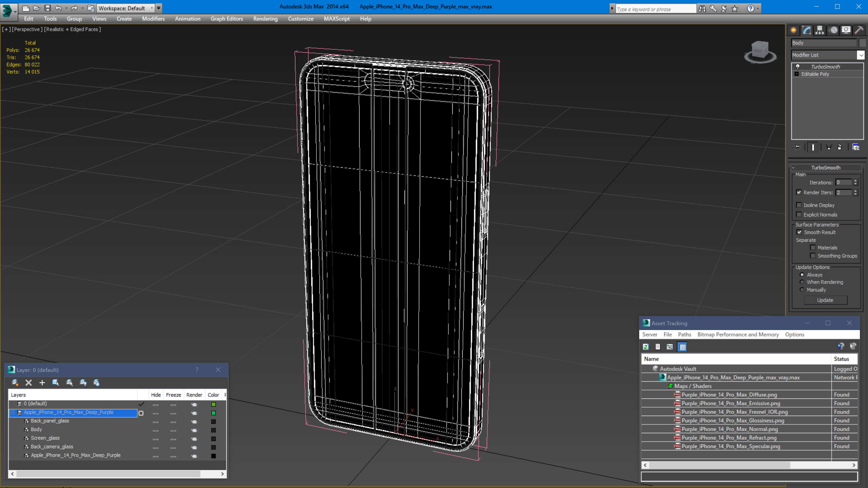868x488 pixels.
Task: Open Paths menu in Asset Tracking
Action: pos(684,334)
